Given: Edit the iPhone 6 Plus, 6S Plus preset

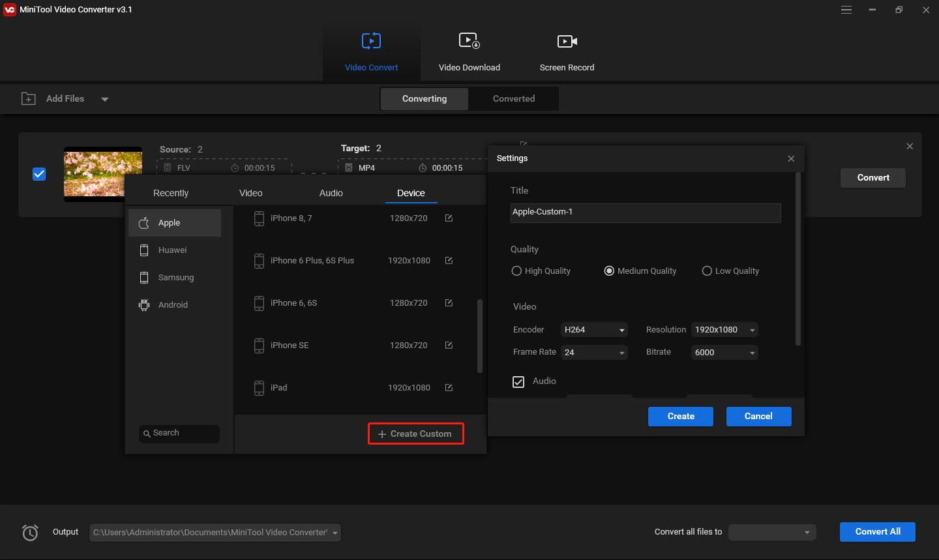Looking at the screenshot, I should click(x=449, y=260).
